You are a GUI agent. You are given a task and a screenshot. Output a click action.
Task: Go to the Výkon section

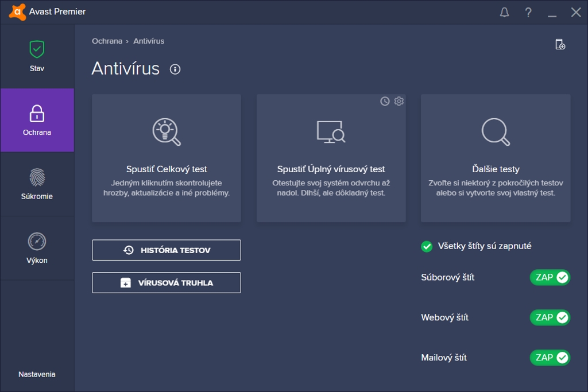click(37, 248)
